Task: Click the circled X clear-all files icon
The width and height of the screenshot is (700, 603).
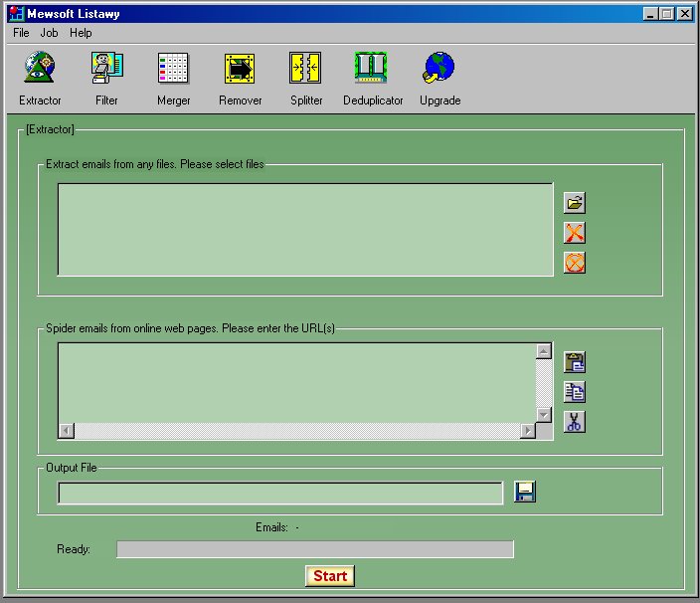Action: tap(575, 263)
